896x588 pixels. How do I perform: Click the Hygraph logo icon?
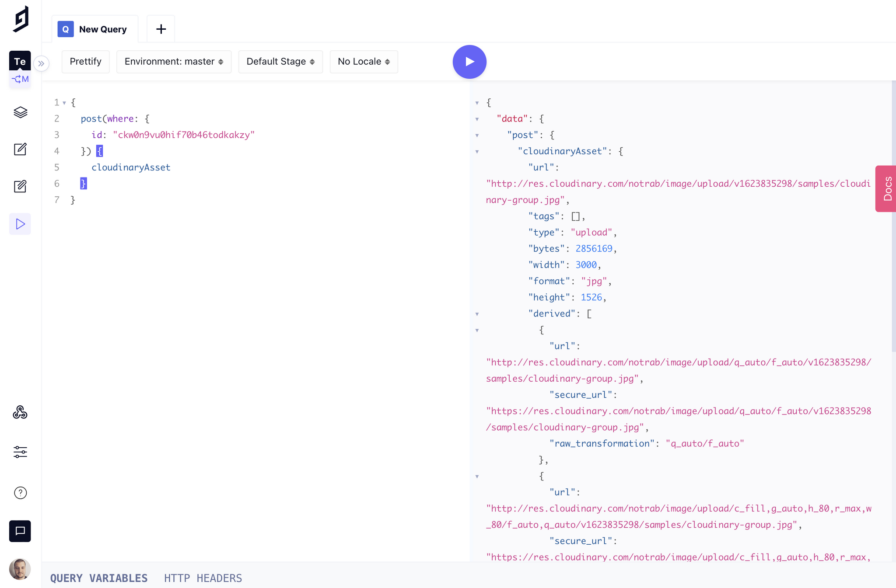click(21, 19)
